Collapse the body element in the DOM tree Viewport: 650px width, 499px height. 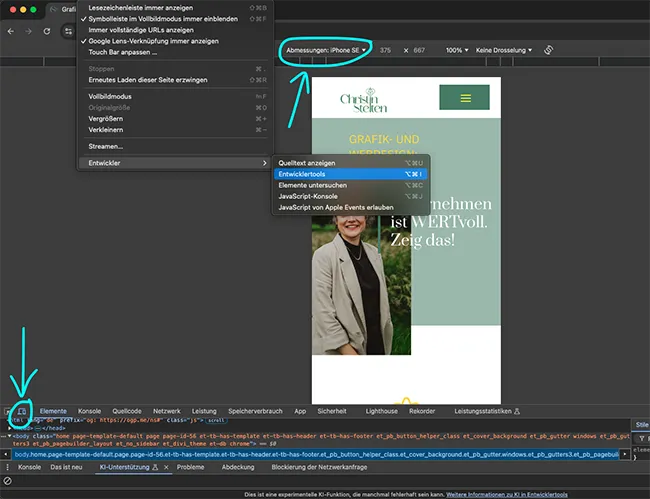[x=10, y=436]
